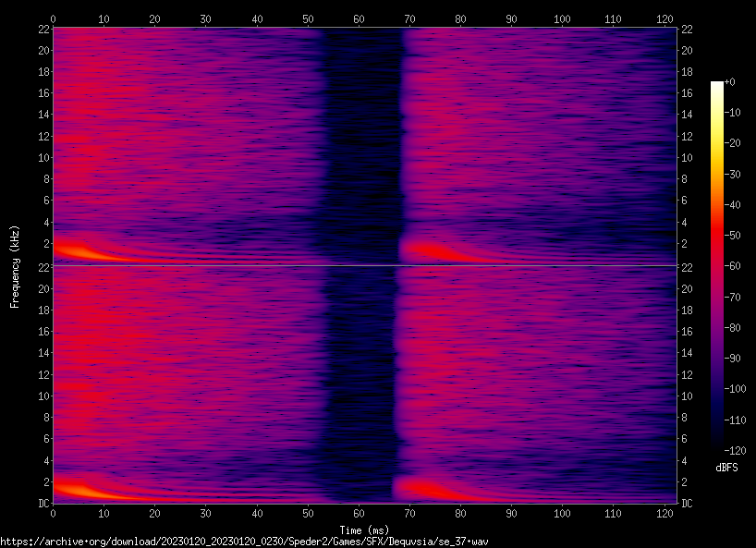Click the 30 tick on the bottom time axis
The image size is (756, 548).
tap(205, 514)
